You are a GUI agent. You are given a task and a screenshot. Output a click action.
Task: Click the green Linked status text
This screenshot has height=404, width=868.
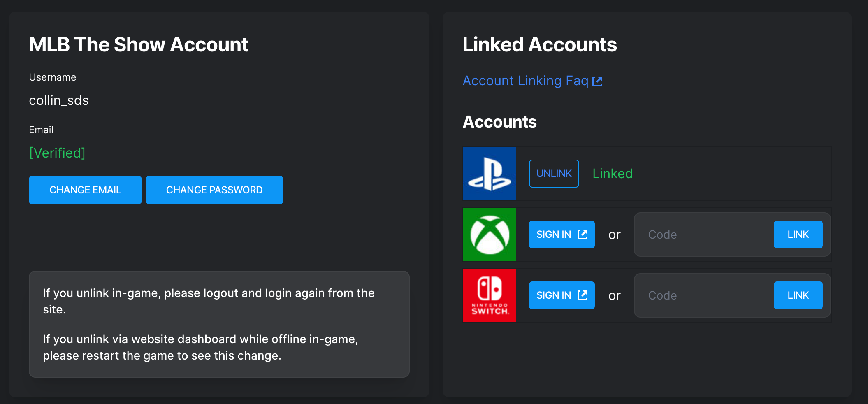pos(612,174)
